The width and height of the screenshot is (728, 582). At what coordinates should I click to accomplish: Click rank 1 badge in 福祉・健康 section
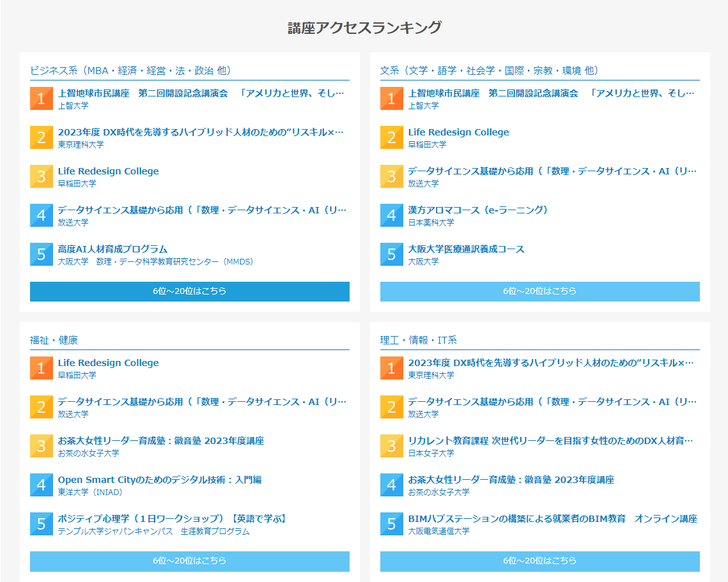pyautogui.click(x=42, y=368)
